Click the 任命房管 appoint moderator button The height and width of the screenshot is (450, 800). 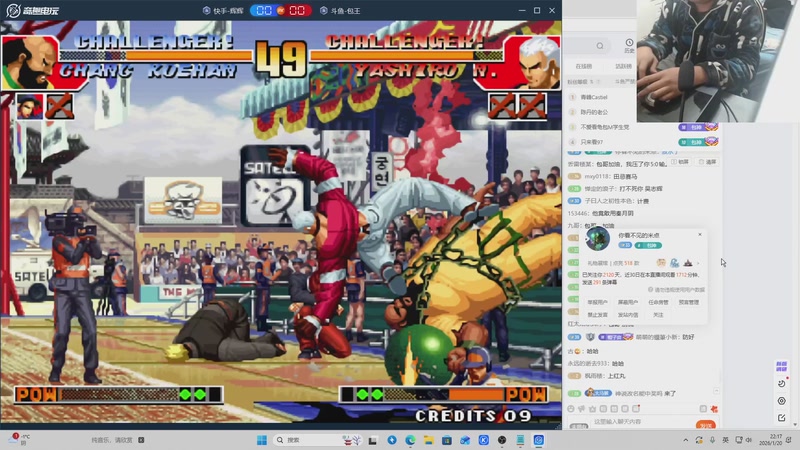click(658, 303)
